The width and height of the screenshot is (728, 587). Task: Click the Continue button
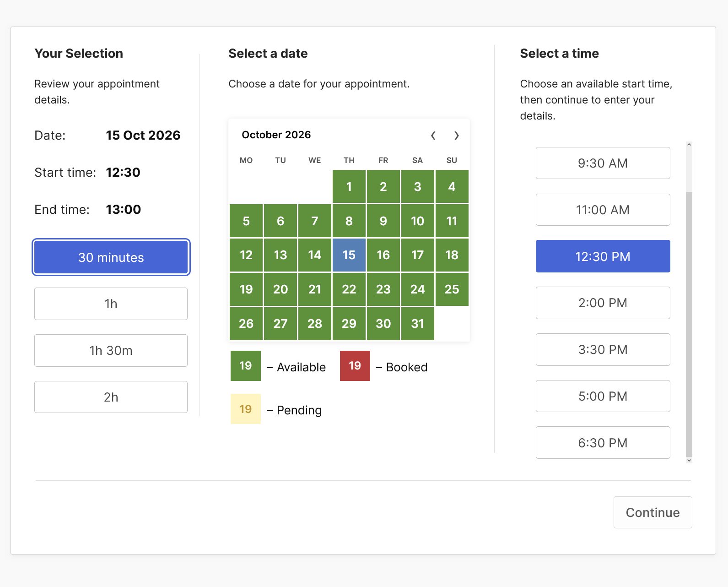pos(653,512)
